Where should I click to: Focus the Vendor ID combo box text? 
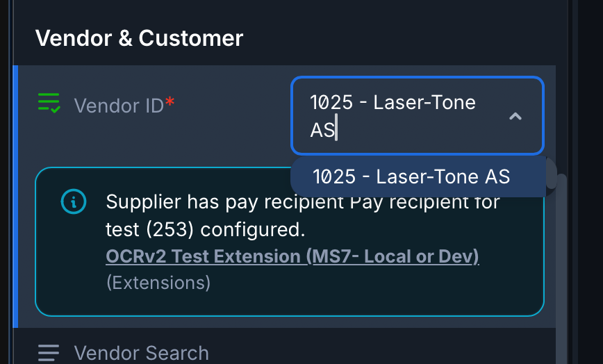click(393, 115)
